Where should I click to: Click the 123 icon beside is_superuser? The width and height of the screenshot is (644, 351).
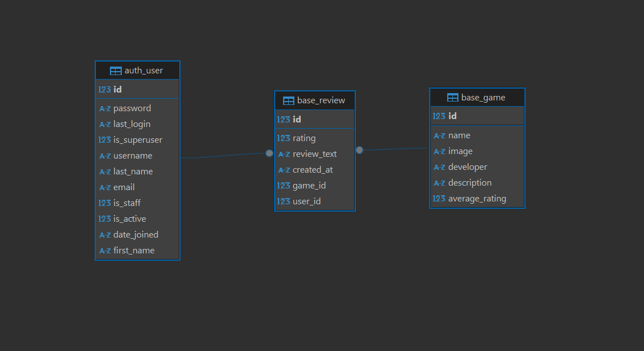104,139
